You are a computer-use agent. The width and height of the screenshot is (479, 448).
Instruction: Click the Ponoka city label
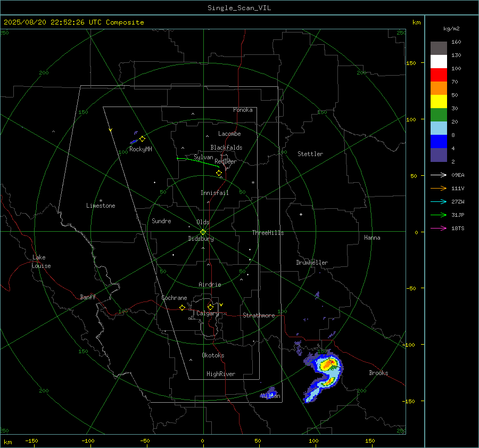pos(243,110)
